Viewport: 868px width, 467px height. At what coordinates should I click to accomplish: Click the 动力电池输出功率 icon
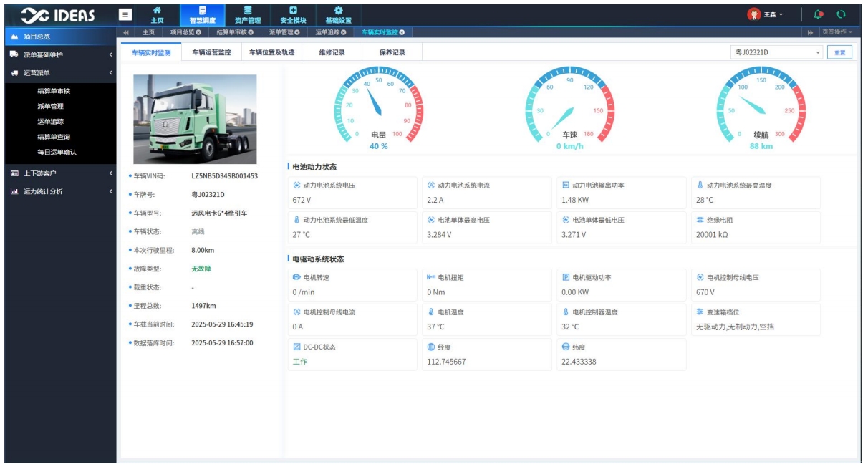[x=566, y=186]
